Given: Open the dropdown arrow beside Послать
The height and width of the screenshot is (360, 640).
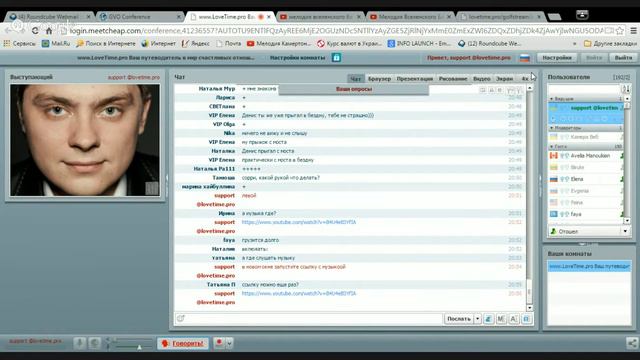Looking at the screenshot, I should coord(477,319).
